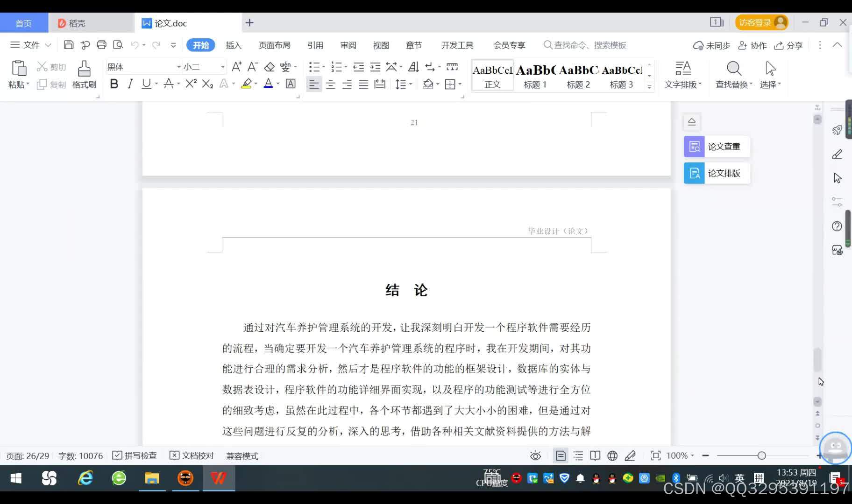Toggle Italic formatting

(130, 84)
